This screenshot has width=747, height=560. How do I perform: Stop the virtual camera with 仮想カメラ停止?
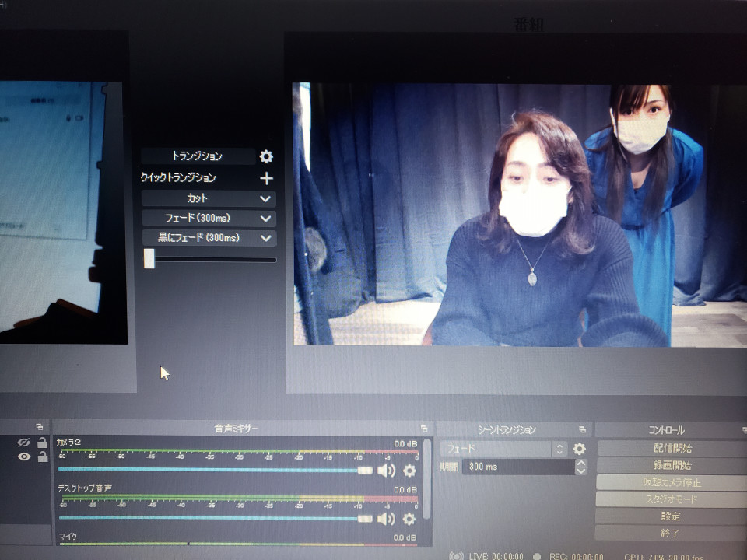(672, 482)
